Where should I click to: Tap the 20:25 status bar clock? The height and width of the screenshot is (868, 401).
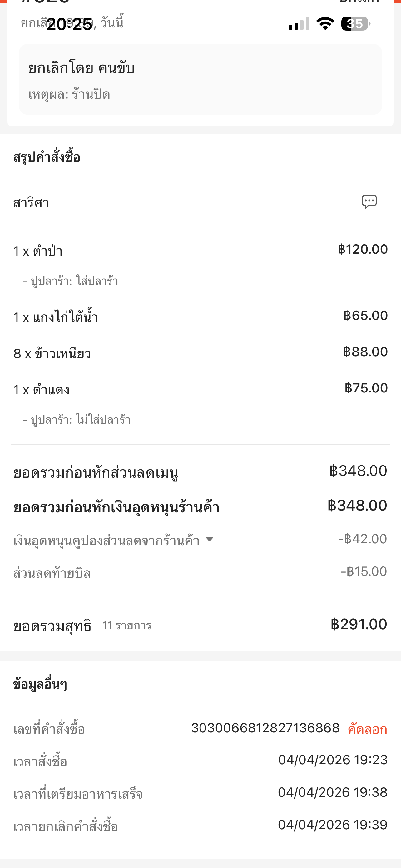pyautogui.click(x=69, y=24)
